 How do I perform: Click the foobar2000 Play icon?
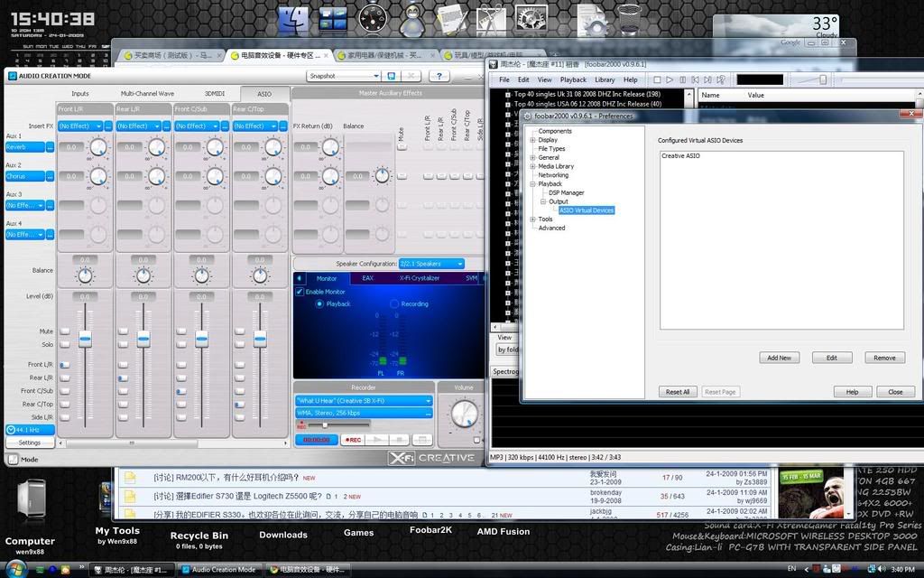point(669,80)
